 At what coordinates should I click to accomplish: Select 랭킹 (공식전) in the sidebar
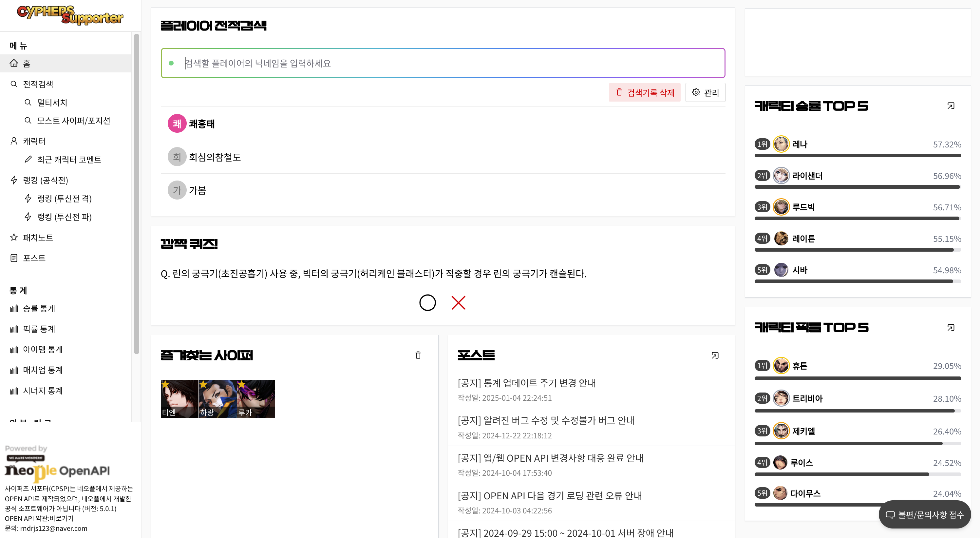(46, 180)
